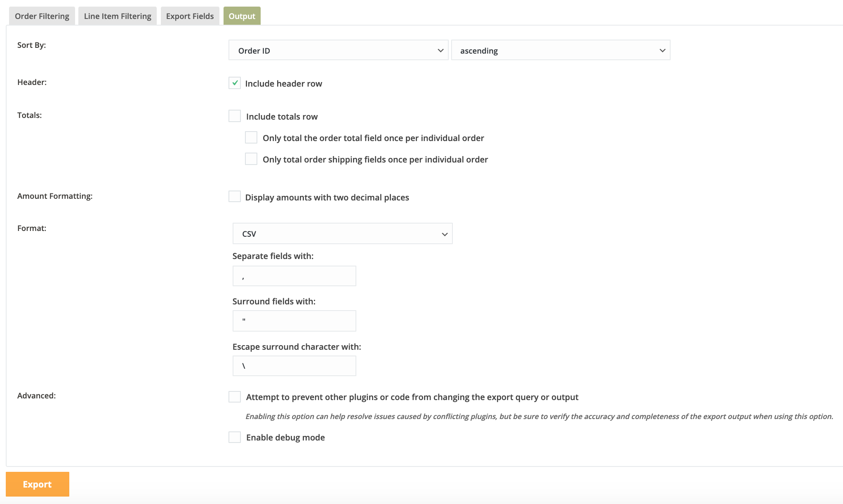Select the Output tab
Viewport: 843px width, 504px height.
pos(242,16)
